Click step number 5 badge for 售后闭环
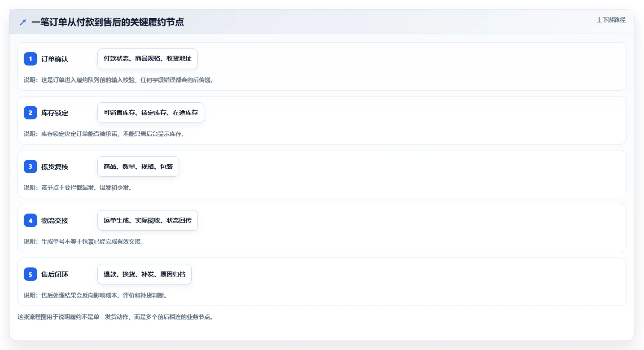This screenshot has height=350, width=644. point(31,274)
